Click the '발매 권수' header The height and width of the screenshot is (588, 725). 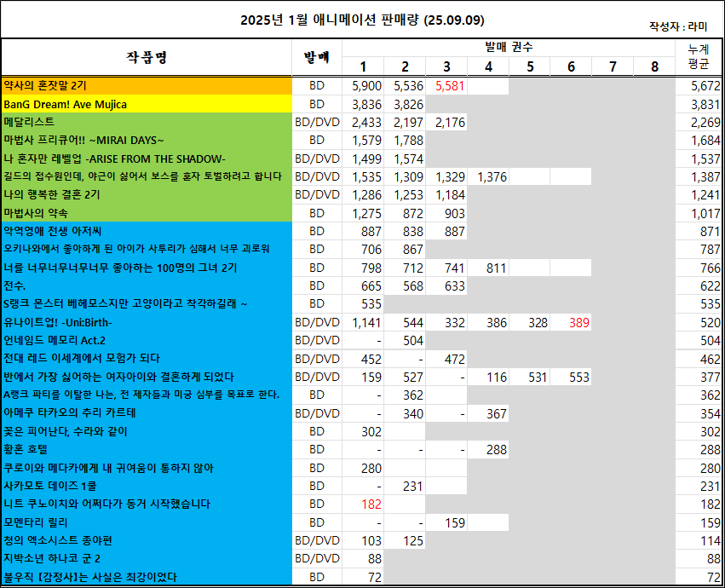point(509,47)
